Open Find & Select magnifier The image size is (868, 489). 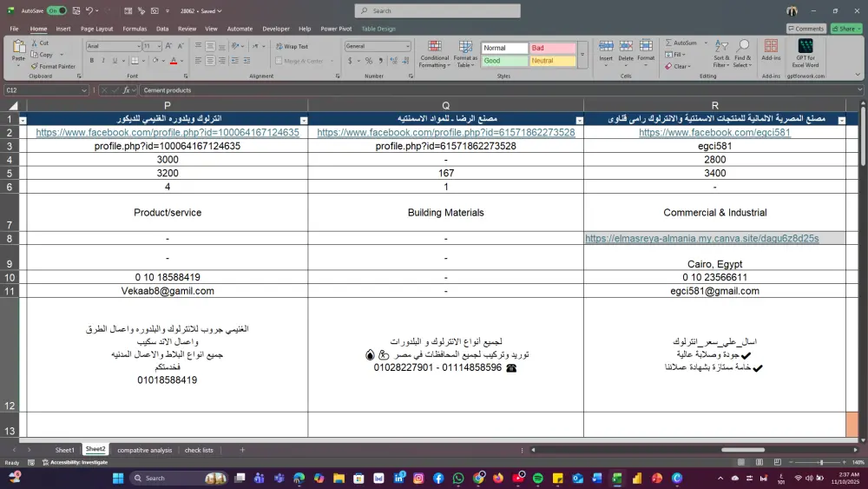[743, 46]
